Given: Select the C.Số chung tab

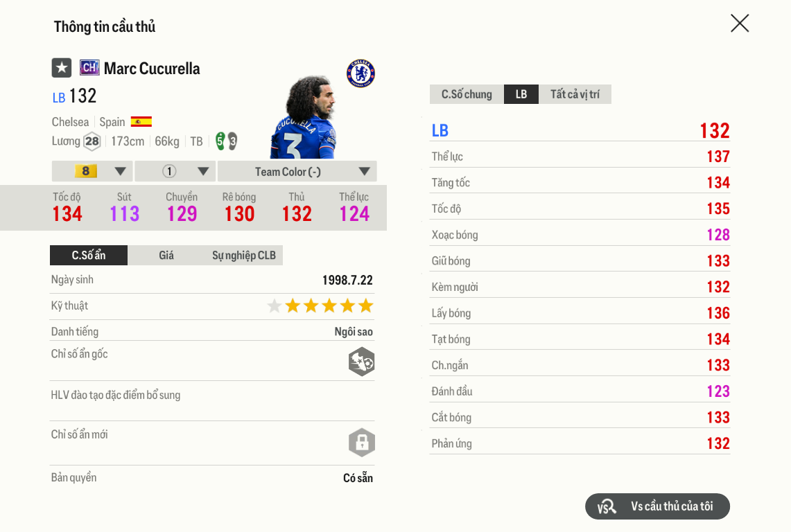Looking at the screenshot, I should [x=466, y=94].
